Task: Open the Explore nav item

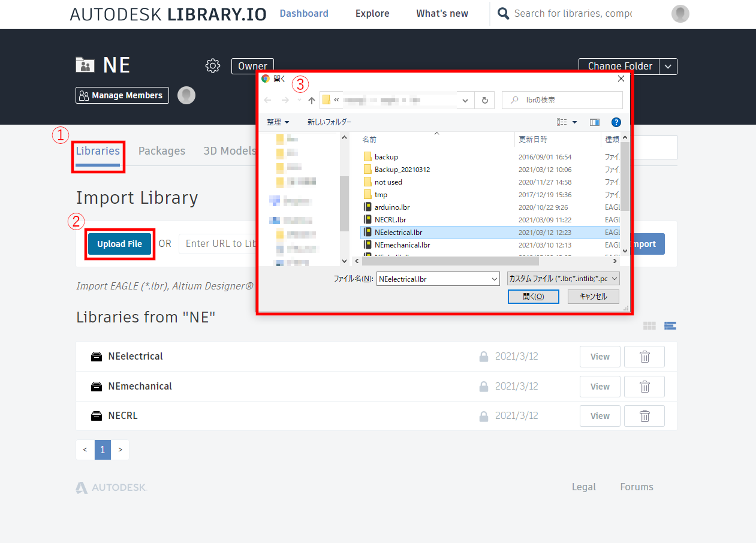Action: pyautogui.click(x=372, y=13)
